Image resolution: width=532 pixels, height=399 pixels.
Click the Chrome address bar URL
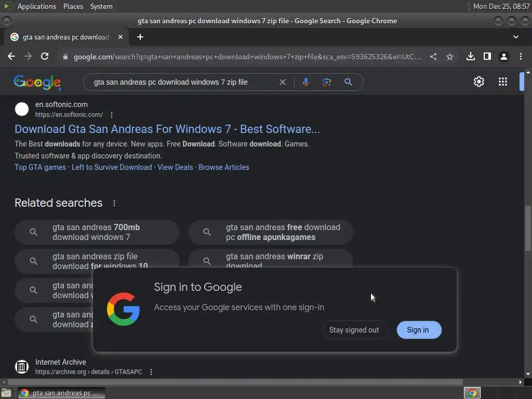pyautogui.click(x=247, y=57)
